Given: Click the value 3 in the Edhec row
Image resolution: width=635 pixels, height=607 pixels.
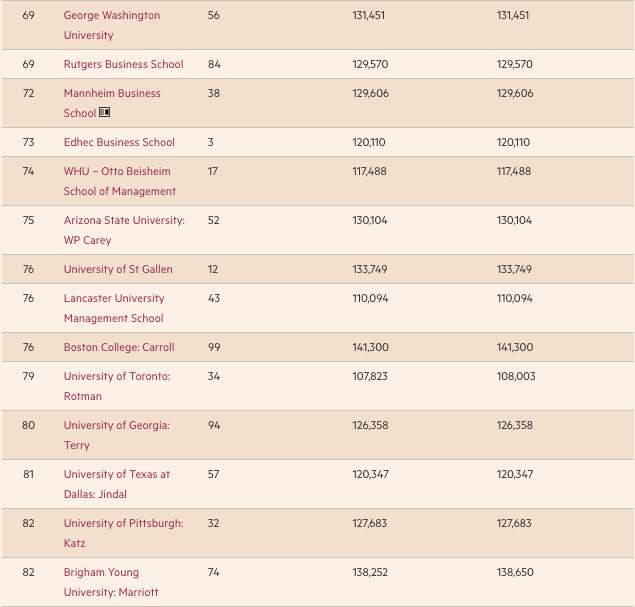Looking at the screenshot, I should pos(211,142).
